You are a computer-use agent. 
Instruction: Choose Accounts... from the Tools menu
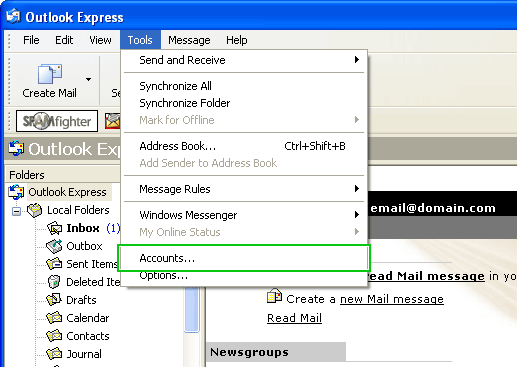[x=244, y=258]
